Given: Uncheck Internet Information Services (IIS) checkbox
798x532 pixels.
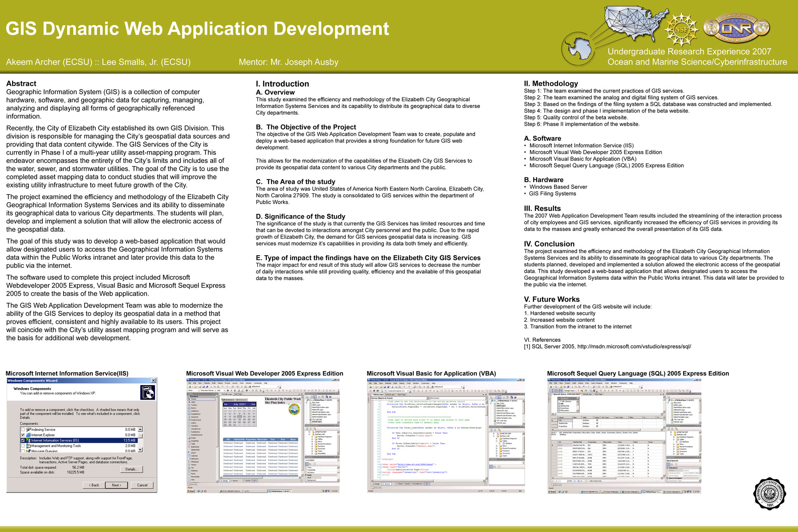Looking at the screenshot, I should pyautogui.click(x=23, y=440).
